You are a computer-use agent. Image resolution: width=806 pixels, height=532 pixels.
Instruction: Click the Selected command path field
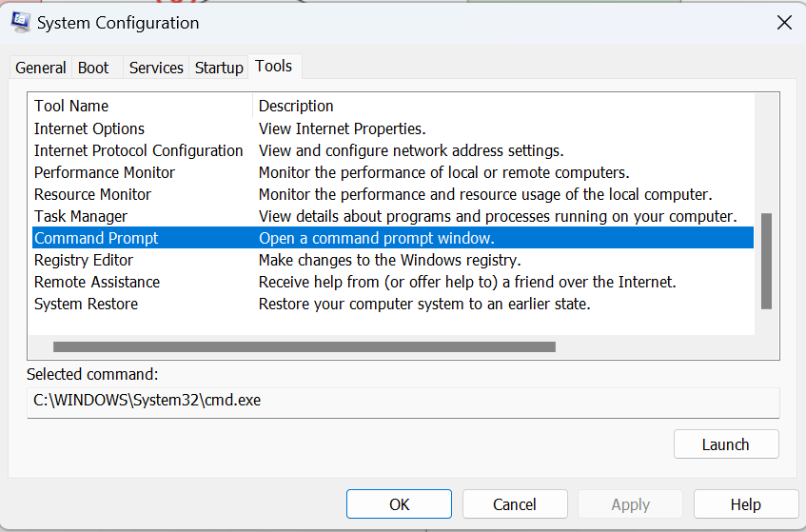[x=403, y=401]
